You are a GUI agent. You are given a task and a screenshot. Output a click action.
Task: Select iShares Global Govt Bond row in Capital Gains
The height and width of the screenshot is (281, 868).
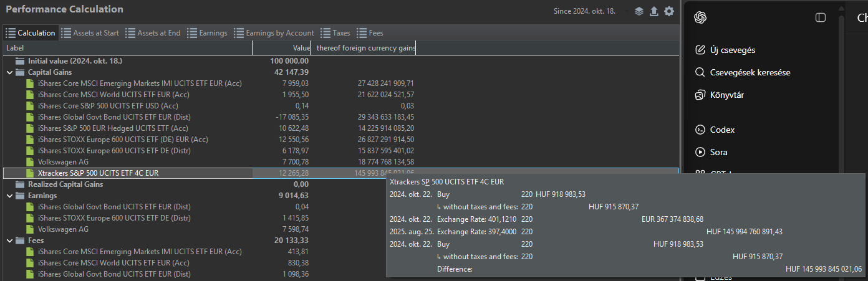pyautogui.click(x=340, y=117)
